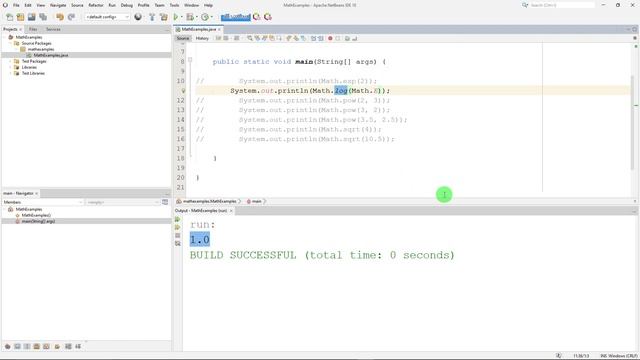This screenshot has width=640, height=360.
Task: Toggle breakpoint using red circle editor icon
Action: click(x=330, y=38)
